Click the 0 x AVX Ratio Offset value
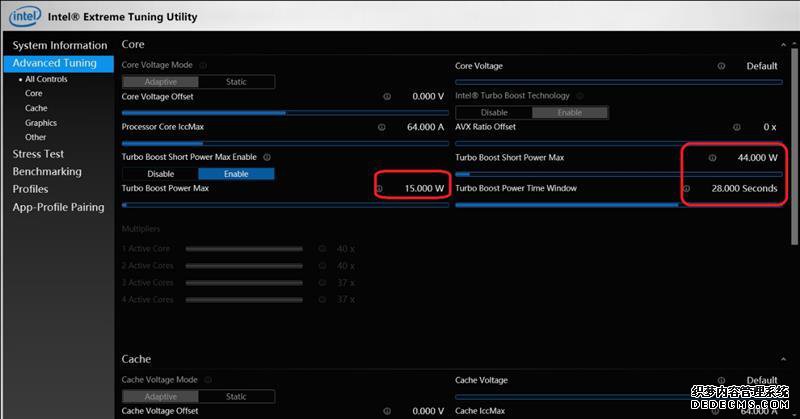 click(x=770, y=127)
